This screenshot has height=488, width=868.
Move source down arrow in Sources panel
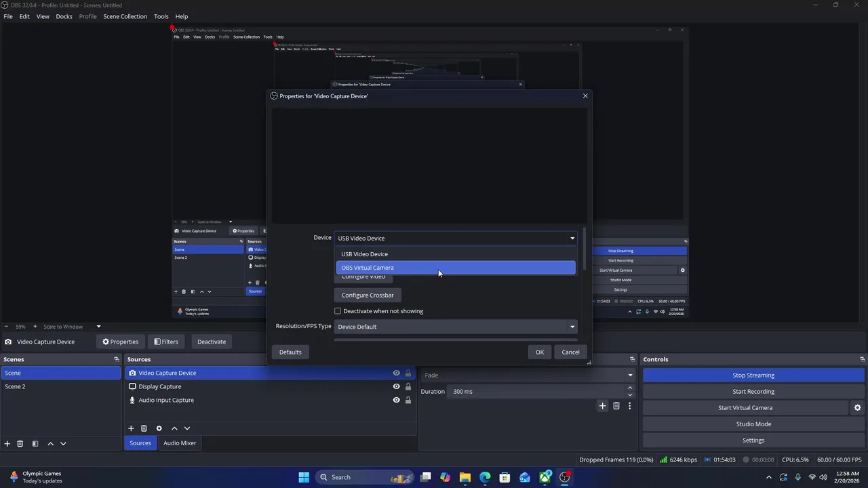click(x=187, y=428)
